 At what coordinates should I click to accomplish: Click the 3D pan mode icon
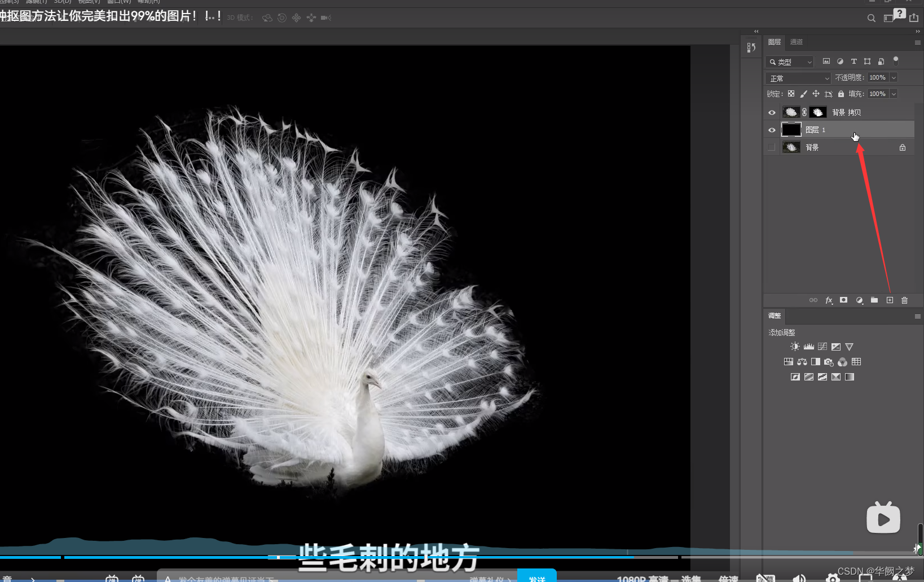tap(296, 18)
